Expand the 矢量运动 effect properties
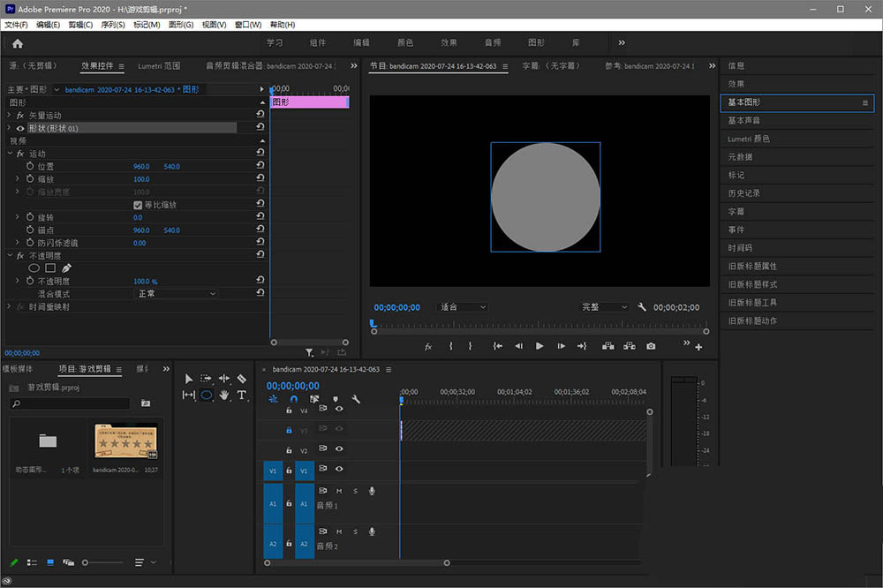The width and height of the screenshot is (883, 588). click(10, 116)
